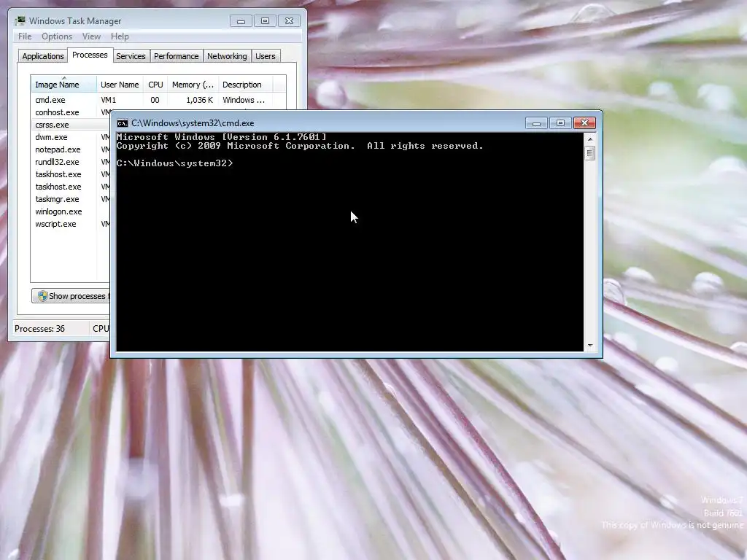Click the cmd.exe window title text
Screen dimensions: 747x560
tap(193, 123)
